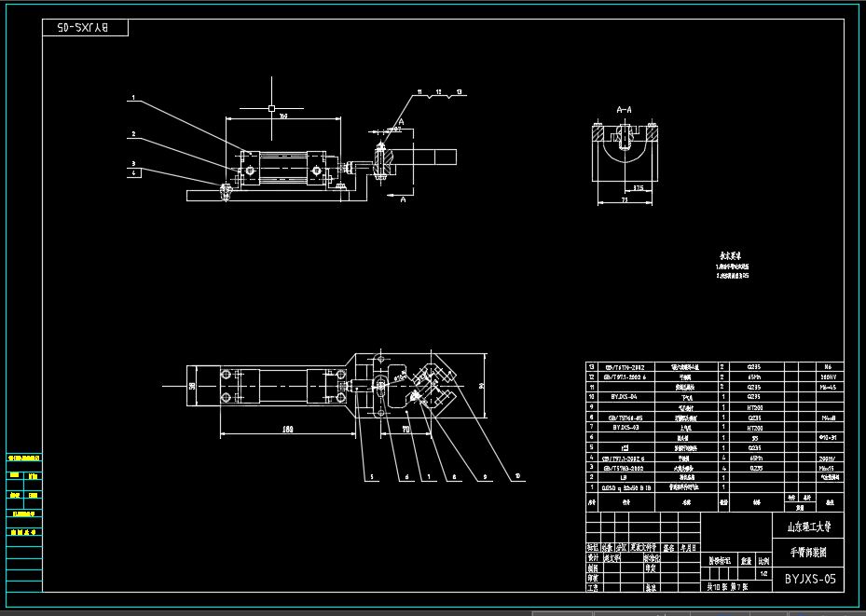
Task: Select balloon number 3 in the upper view
Action: pos(133,164)
